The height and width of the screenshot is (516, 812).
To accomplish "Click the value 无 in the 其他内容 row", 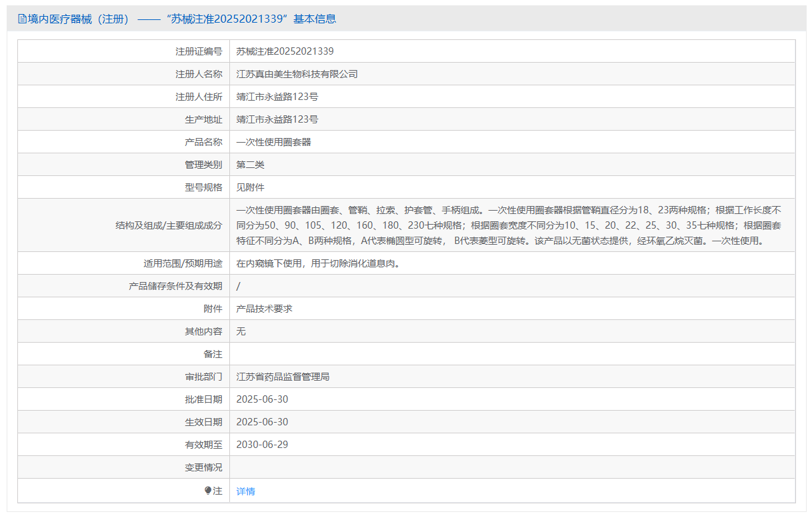I will click(241, 331).
